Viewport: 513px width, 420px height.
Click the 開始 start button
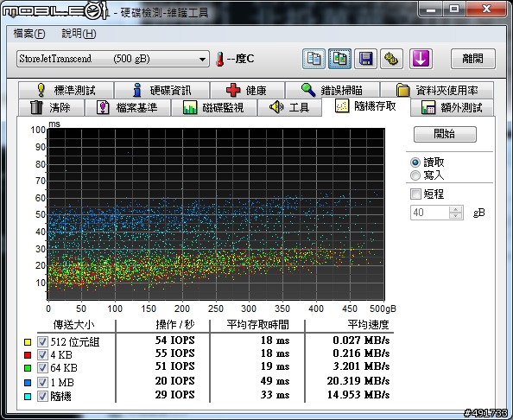click(445, 134)
